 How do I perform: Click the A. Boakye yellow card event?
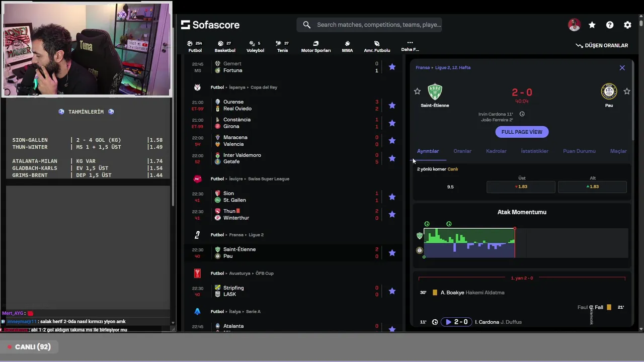pyautogui.click(x=522, y=293)
